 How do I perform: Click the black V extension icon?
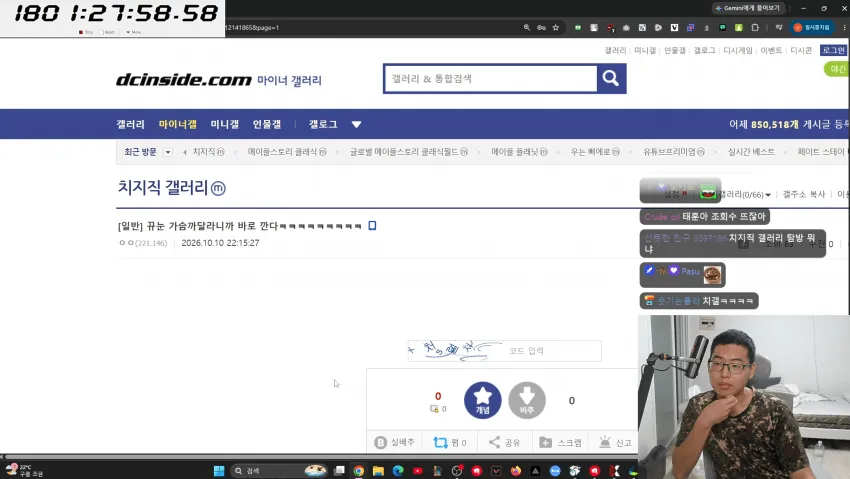point(674,28)
